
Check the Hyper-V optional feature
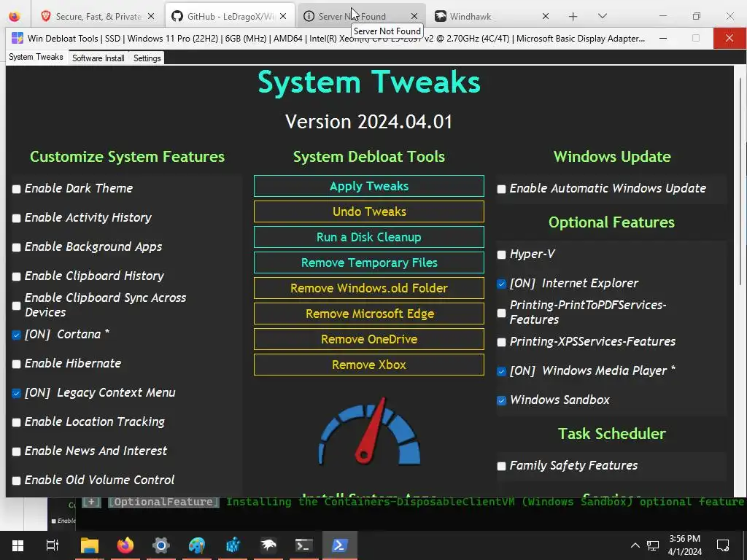point(501,254)
